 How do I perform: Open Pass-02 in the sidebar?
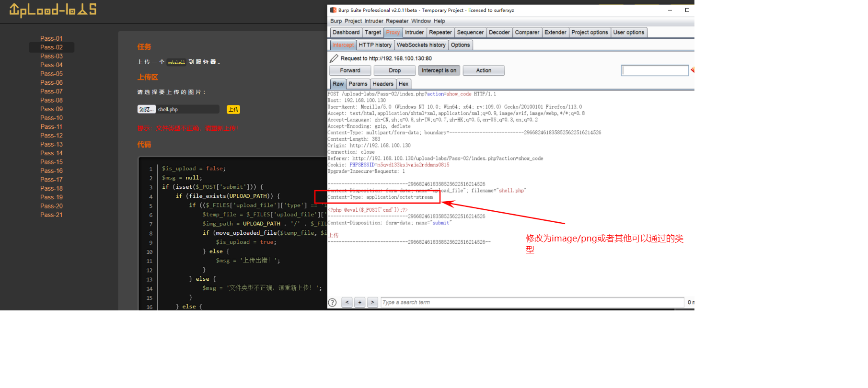point(51,47)
